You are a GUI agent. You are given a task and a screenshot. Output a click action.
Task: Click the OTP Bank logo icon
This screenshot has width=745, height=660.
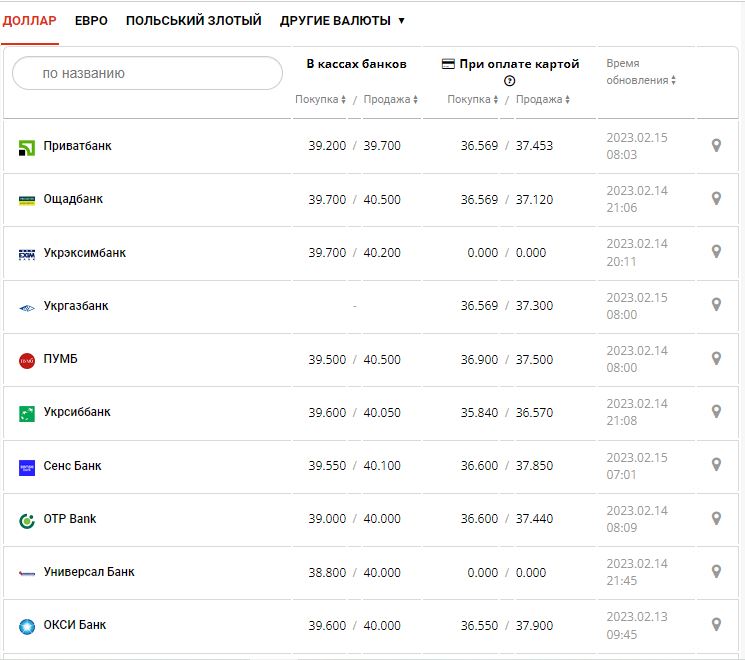(x=27, y=520)
